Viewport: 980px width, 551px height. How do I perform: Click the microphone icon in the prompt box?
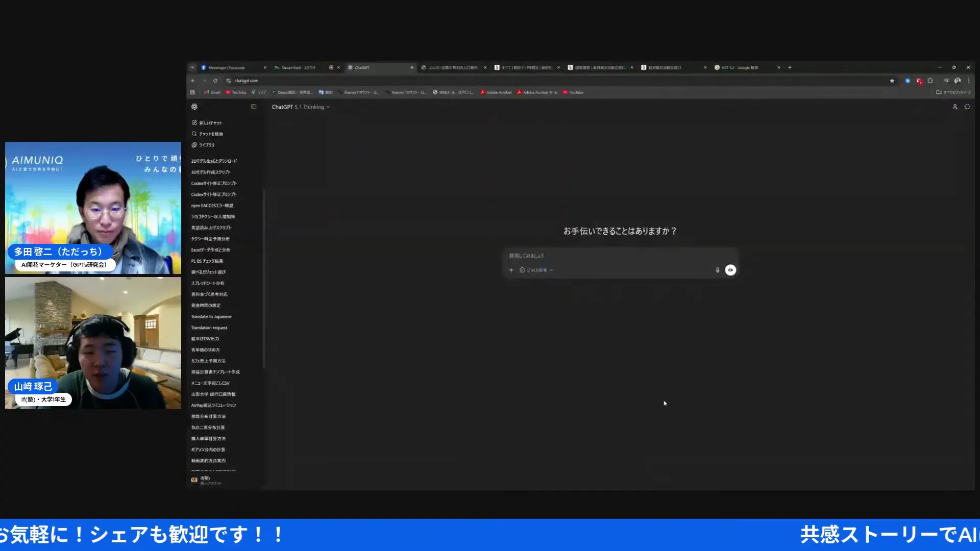[x=717, y=270]
